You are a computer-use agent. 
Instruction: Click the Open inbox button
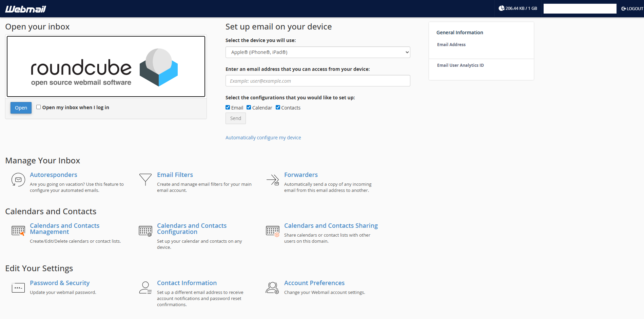(x=21, y=108)
